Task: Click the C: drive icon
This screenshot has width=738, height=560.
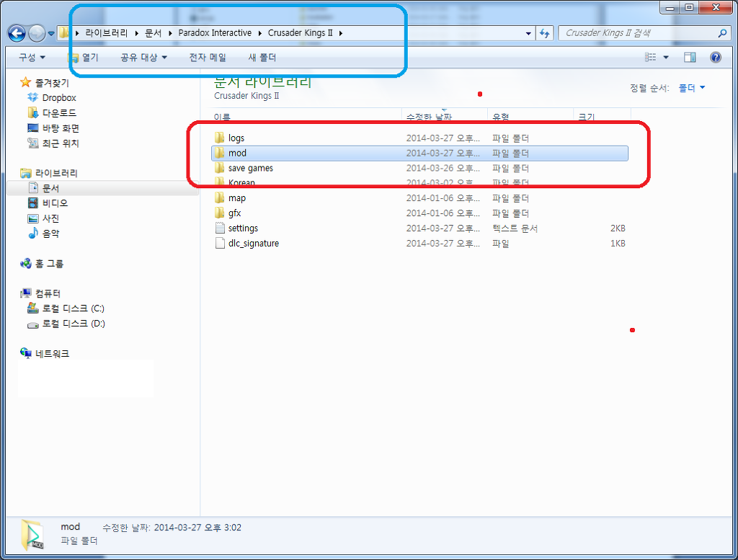Action: pos(32,308)
